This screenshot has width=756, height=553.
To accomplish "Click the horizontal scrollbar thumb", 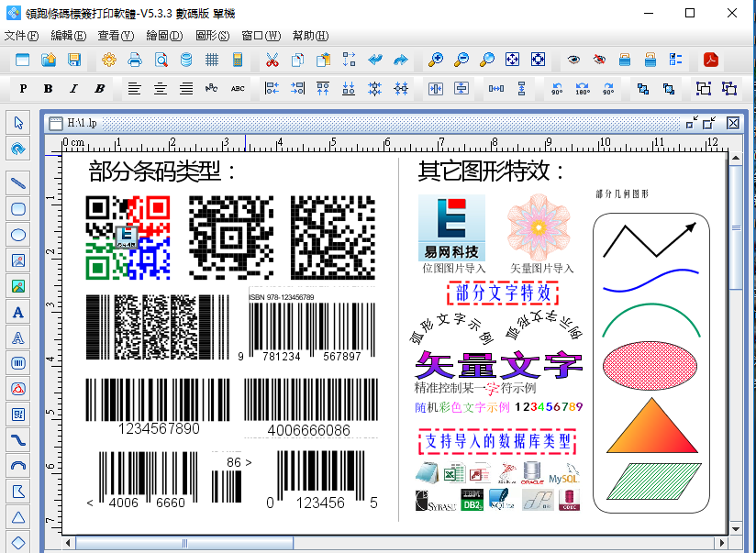I will (x=184, y=543).
